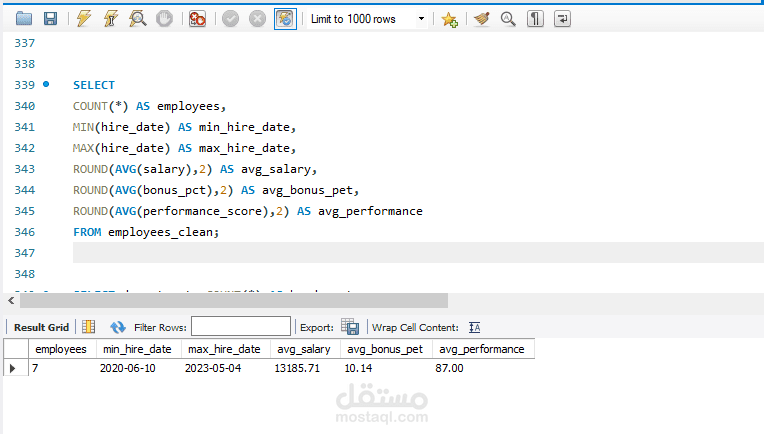764x434 pixels.
Task: Click the SELECT keyword on line 339
Action: [94, 85]
